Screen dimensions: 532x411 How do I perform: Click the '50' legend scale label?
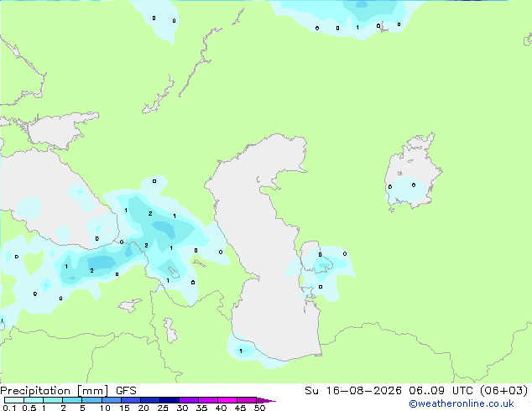pos(260,408)
